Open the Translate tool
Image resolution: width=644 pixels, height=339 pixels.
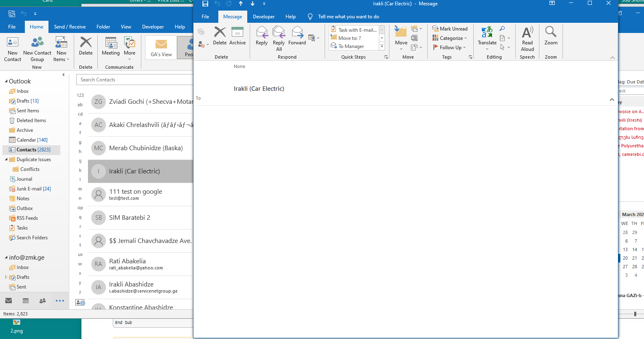coord(487,37)
